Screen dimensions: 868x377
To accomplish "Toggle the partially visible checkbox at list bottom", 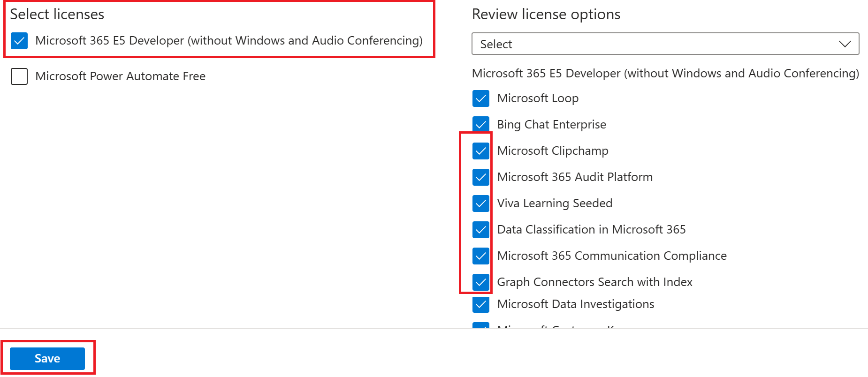I will 481,325.
